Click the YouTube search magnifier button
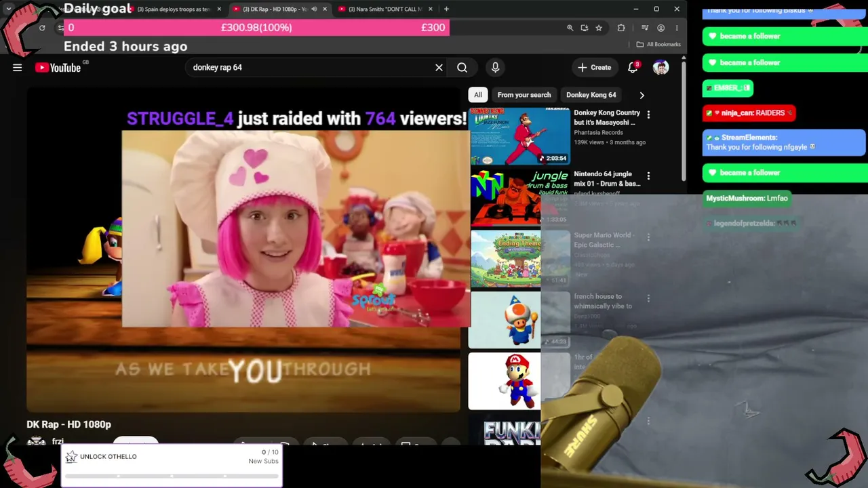This screenshot has height=488, width=868. click(x=462, y=67)
